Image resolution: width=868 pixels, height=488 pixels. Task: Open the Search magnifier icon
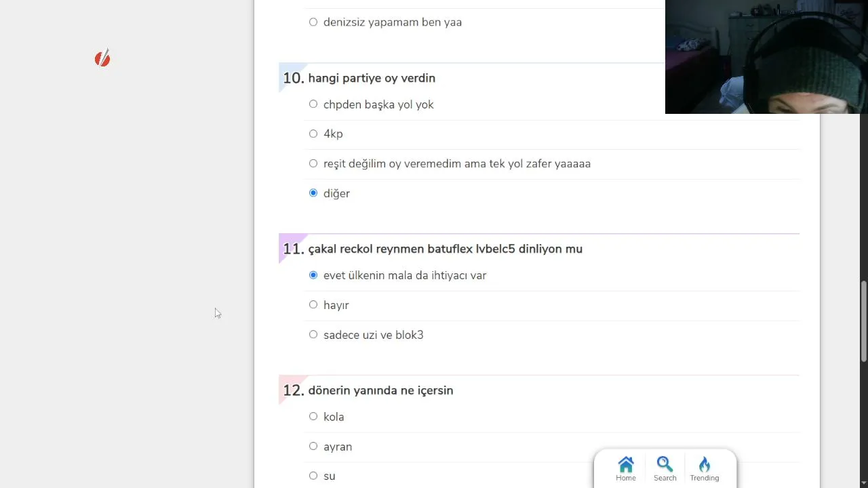point(665,465)
